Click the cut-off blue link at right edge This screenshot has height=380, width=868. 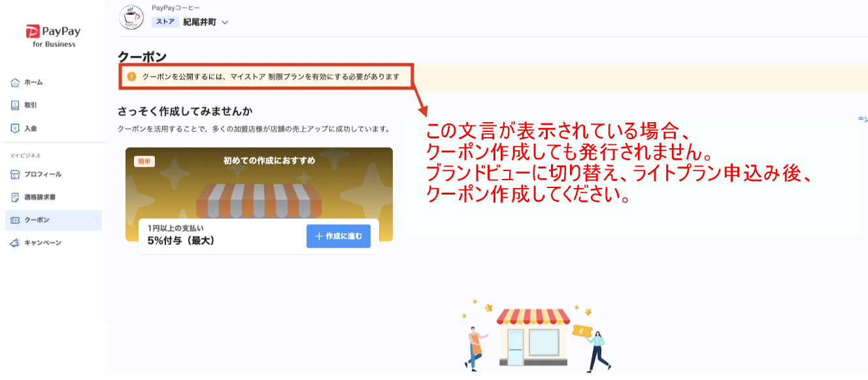click(x=863, y=119)
